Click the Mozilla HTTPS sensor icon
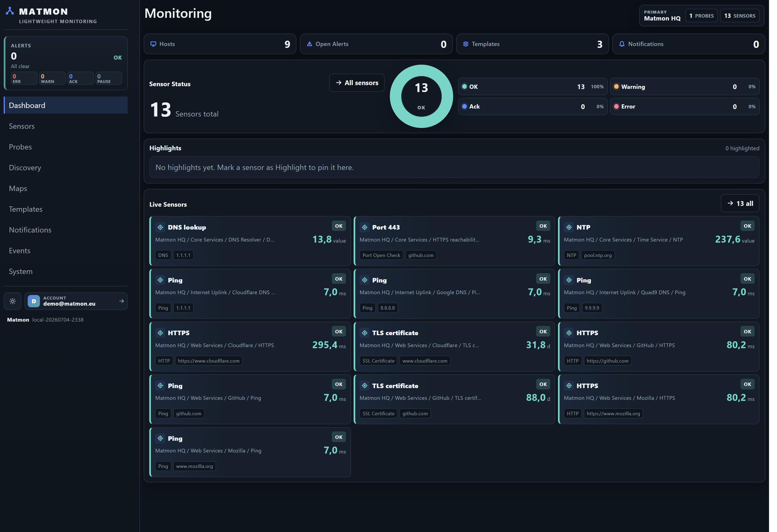 569,386
